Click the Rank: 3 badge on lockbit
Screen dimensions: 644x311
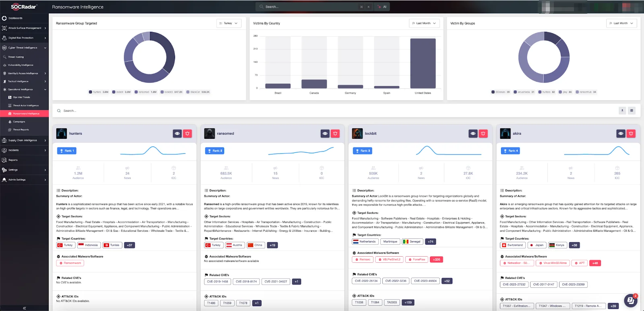point(362,151)
